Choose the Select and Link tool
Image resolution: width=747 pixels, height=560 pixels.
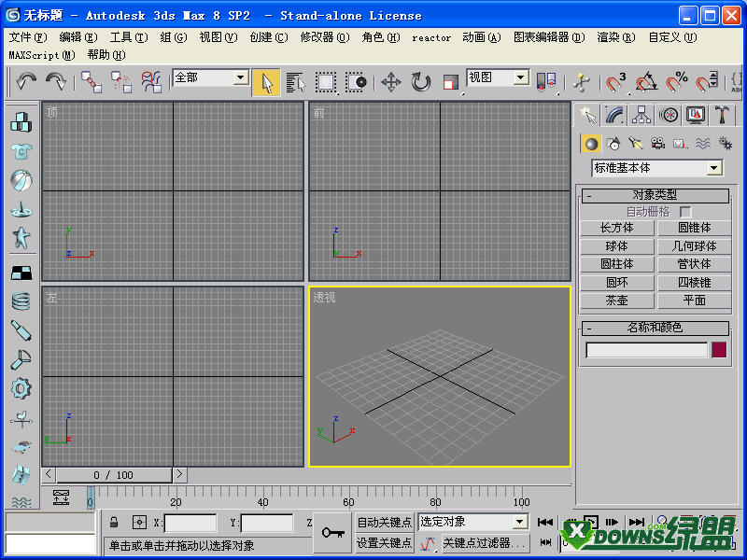click(91, 82)
